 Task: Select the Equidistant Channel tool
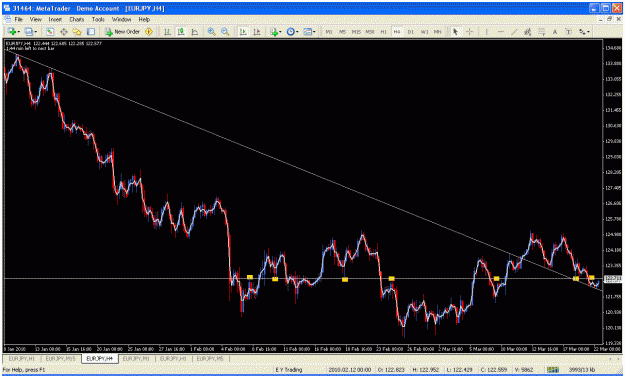coord(528,31)
